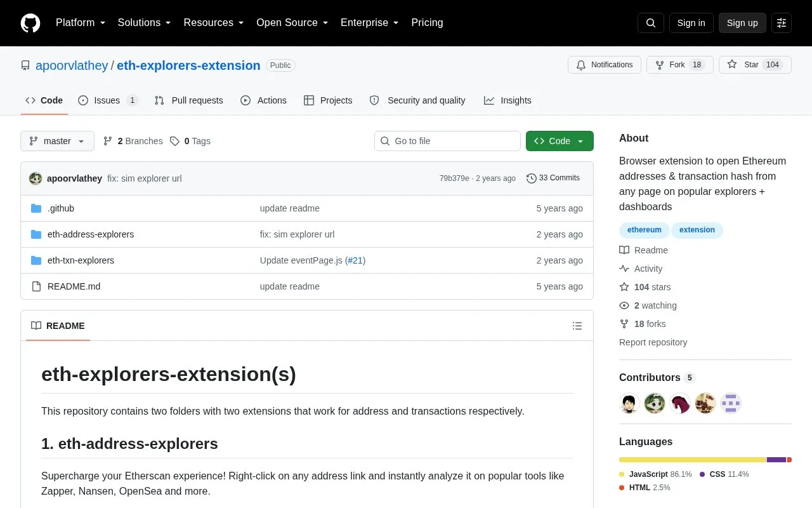Image resolution: width=812 pixels, height=508 pixels.
Task: Open first contributor avatar
Action: pyautogui.click(x=629, y=403)
